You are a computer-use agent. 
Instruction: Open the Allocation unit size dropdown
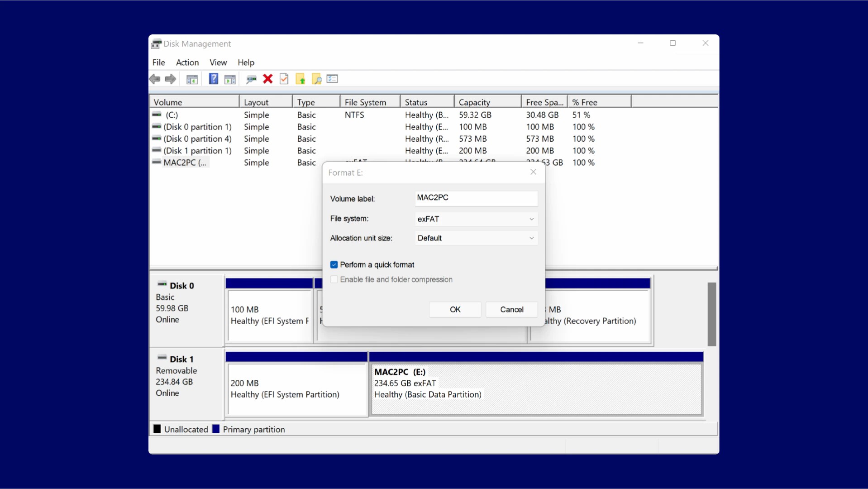[476, 238]
